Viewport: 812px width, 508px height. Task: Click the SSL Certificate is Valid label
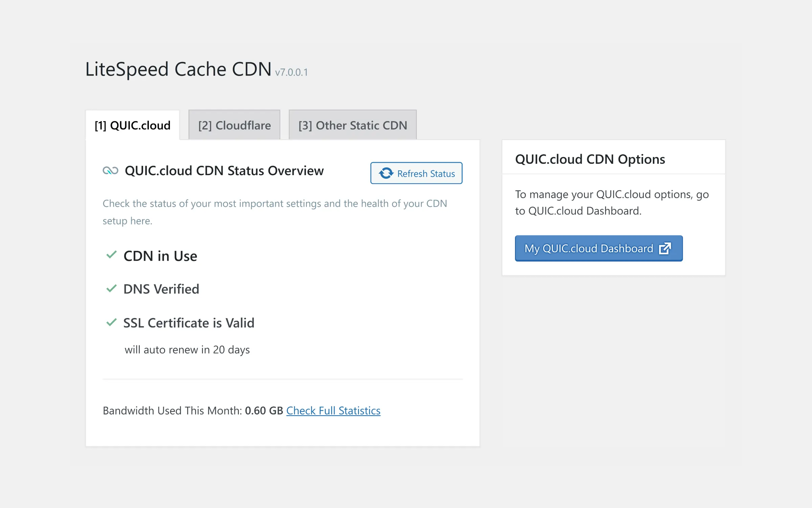click(x=189, y=323)
